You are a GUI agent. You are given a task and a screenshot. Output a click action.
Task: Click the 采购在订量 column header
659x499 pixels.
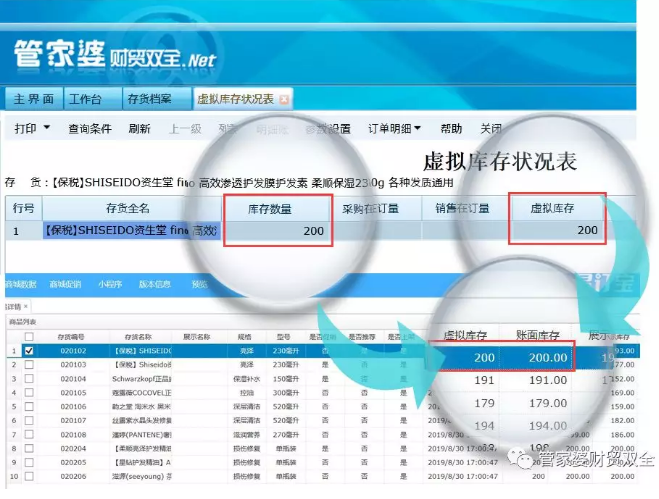pos(370,209)
